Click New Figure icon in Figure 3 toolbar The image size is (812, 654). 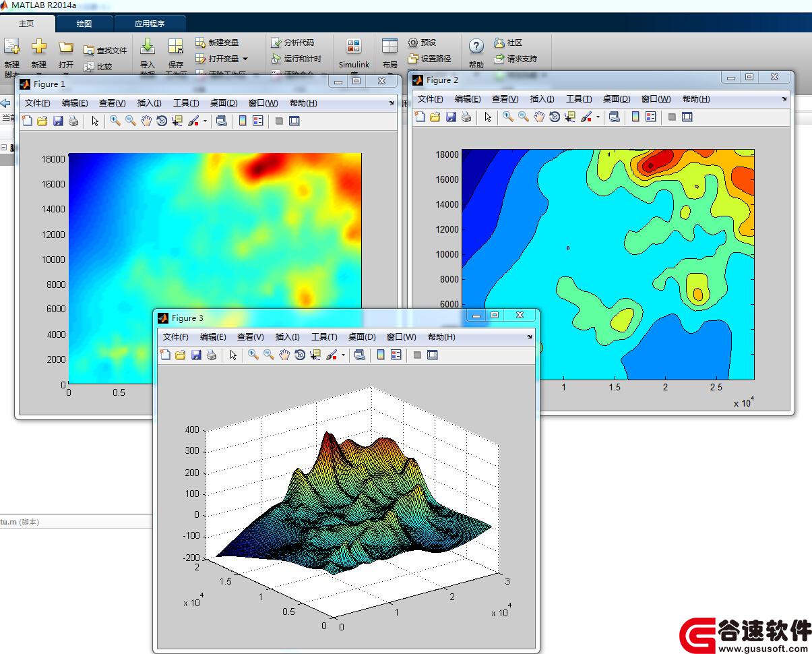[x=165, y=355]
